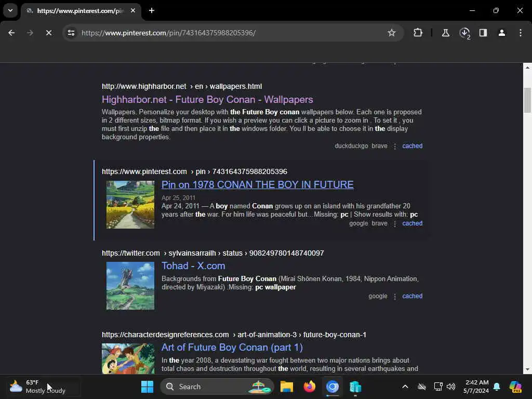Click the page vertical scrollbar thumb
The width and height of the screenshot is (532, 399).
click(527, 100)
